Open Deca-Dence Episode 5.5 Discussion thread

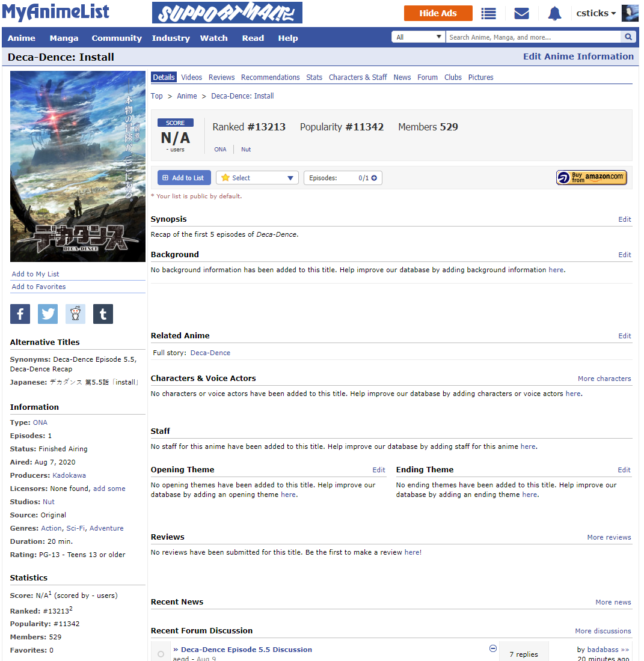247,650
